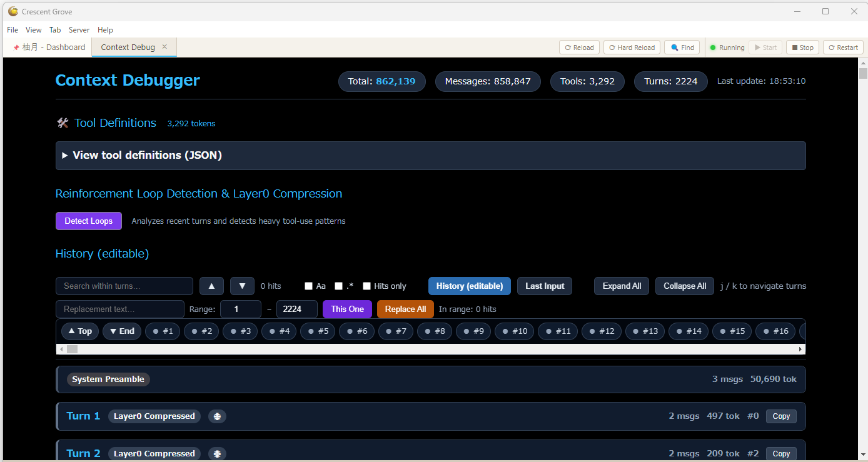
Task: Click the Turns: 2224 badge
Action: point(671,81)
